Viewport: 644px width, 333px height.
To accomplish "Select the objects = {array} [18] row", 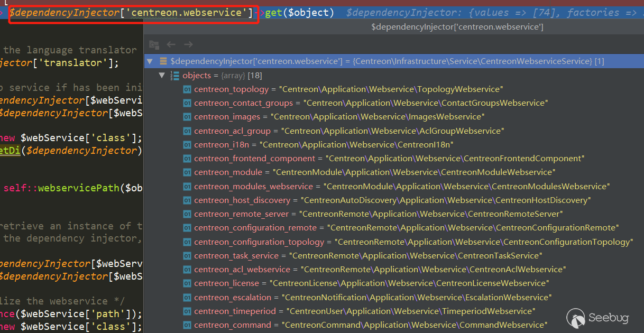I will point(394,76).
